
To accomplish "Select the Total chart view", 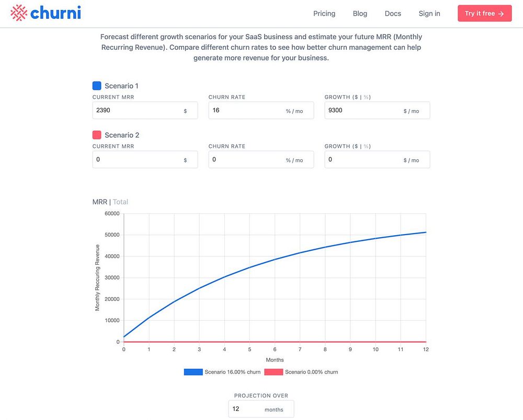I will [x=120, y=202].
